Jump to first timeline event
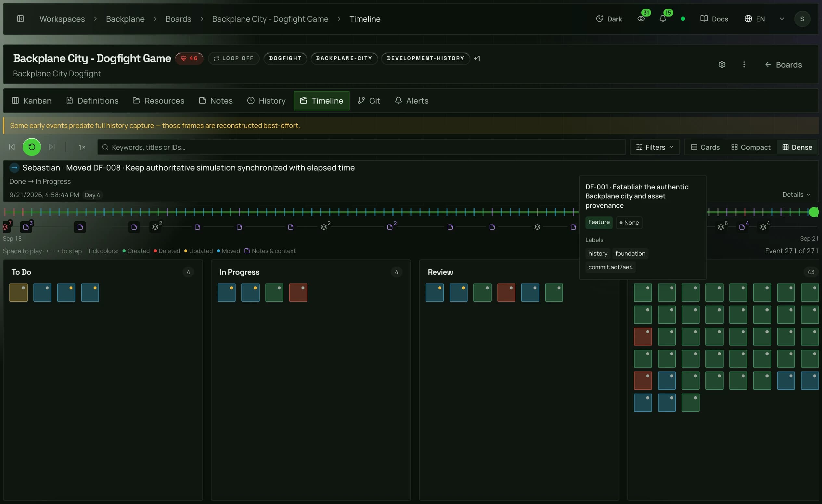Viewport: 822px width, 504px height. [x=12, y=147]
